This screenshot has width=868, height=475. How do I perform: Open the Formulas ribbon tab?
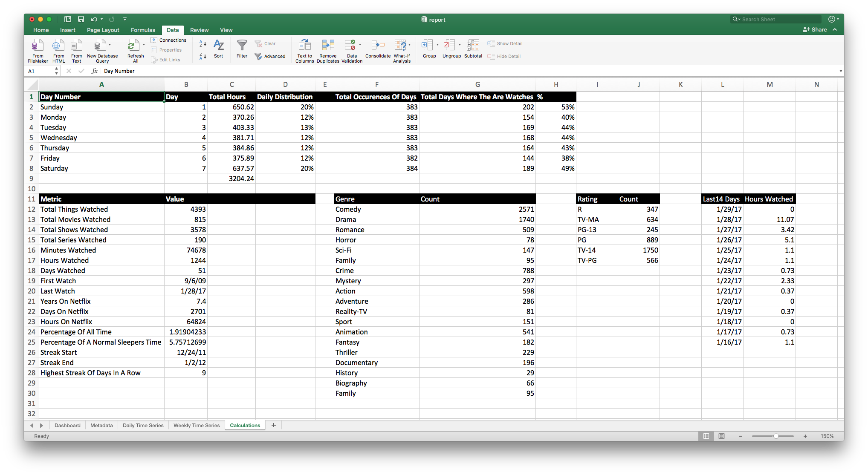coord(143,30)
